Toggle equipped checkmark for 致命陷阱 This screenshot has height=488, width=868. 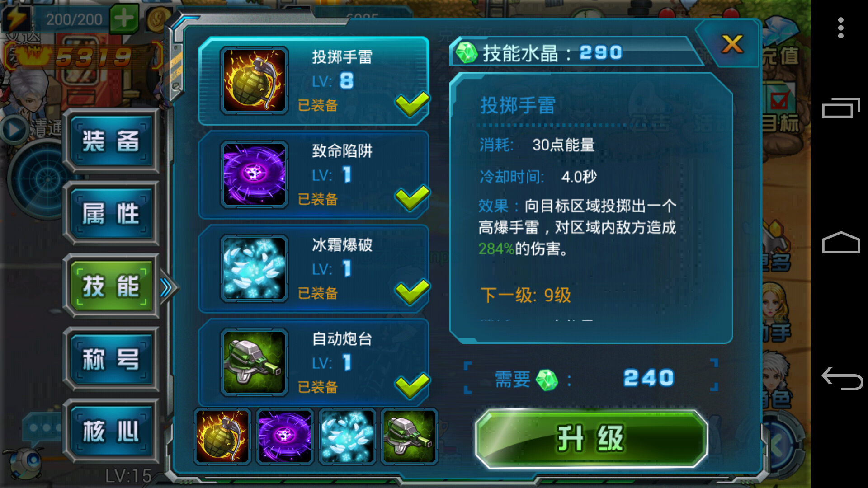412,198
